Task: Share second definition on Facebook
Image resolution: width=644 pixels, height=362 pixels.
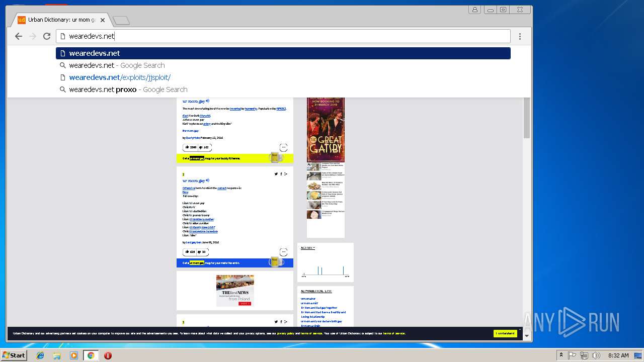Action: point(281,174)
